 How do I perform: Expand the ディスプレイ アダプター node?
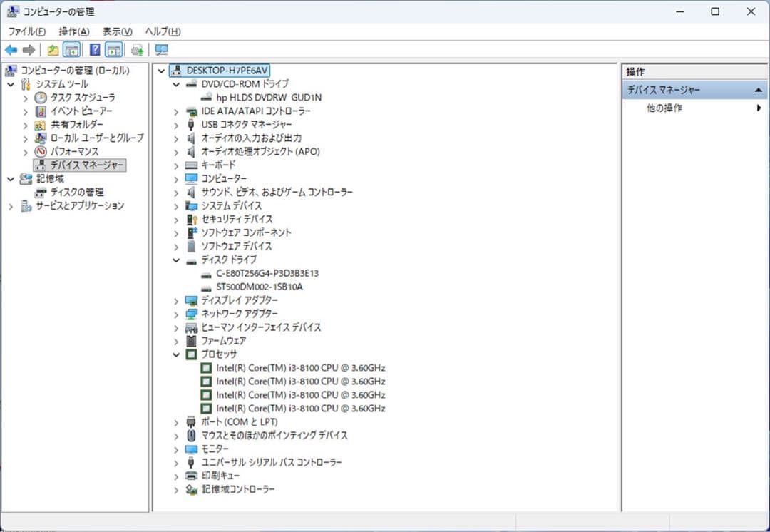176,300
